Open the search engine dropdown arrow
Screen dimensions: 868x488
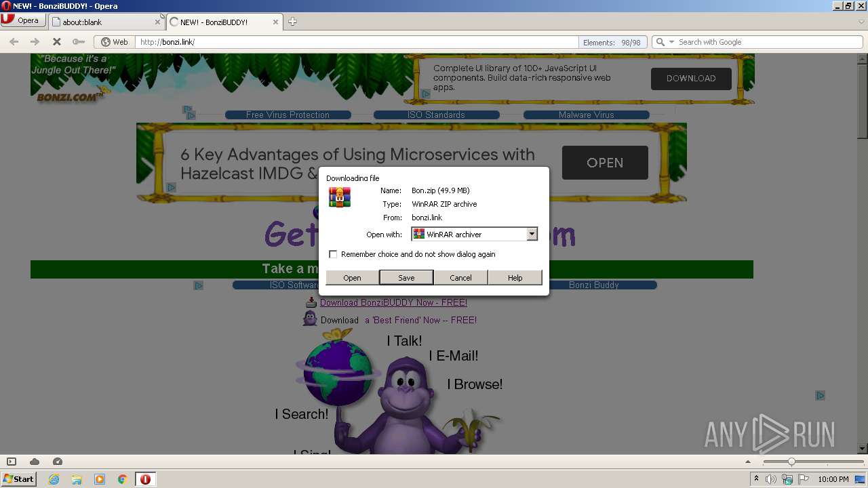pyautogui.click(x=672, y=42)
